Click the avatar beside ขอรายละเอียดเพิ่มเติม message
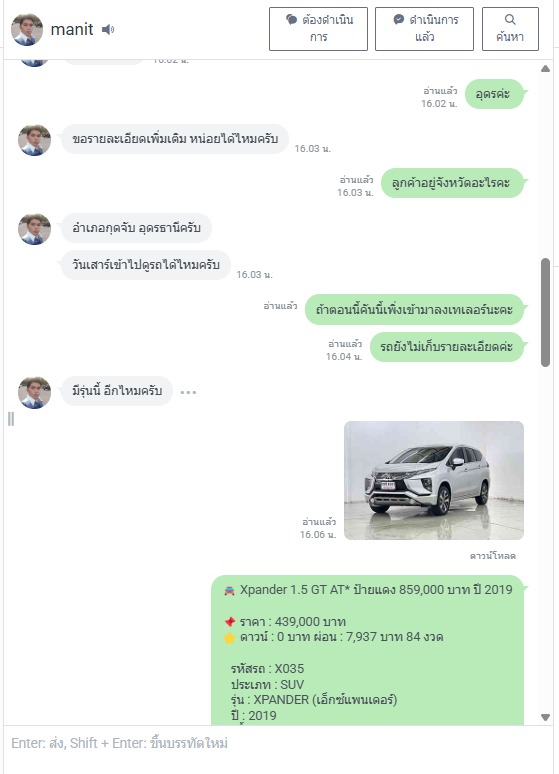Screen dimensions: 559x774 coord(35,140)
